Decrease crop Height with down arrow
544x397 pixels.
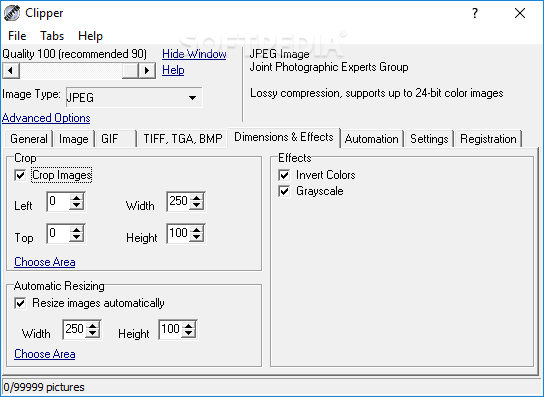click(x=197, y=237)
